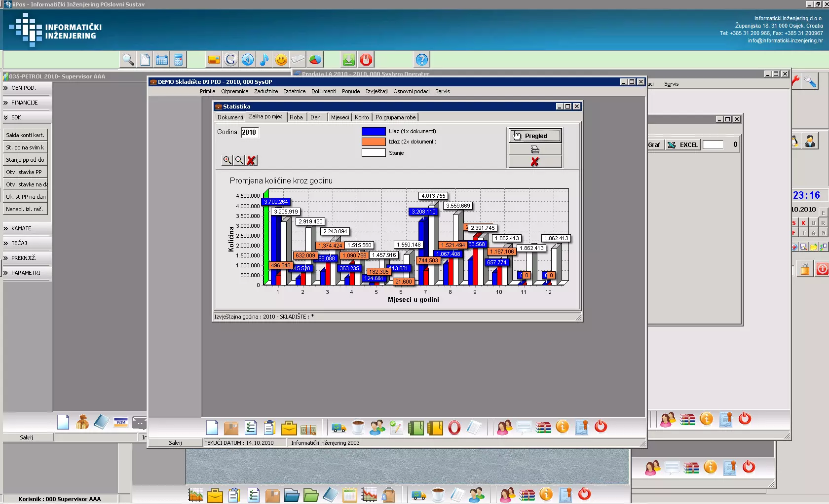The width and height of the screenshot is (829, 504).
Task: Click the blue Ulaz legend color swatch
Action: 374,132
